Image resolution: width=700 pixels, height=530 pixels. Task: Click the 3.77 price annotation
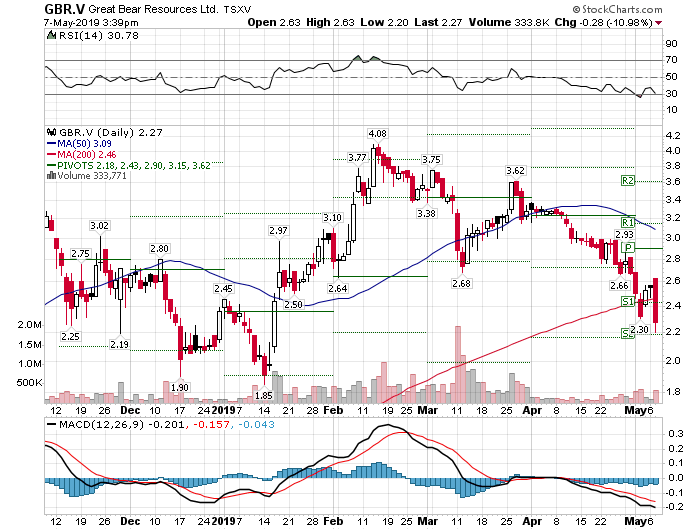click(x=357, y=157)
